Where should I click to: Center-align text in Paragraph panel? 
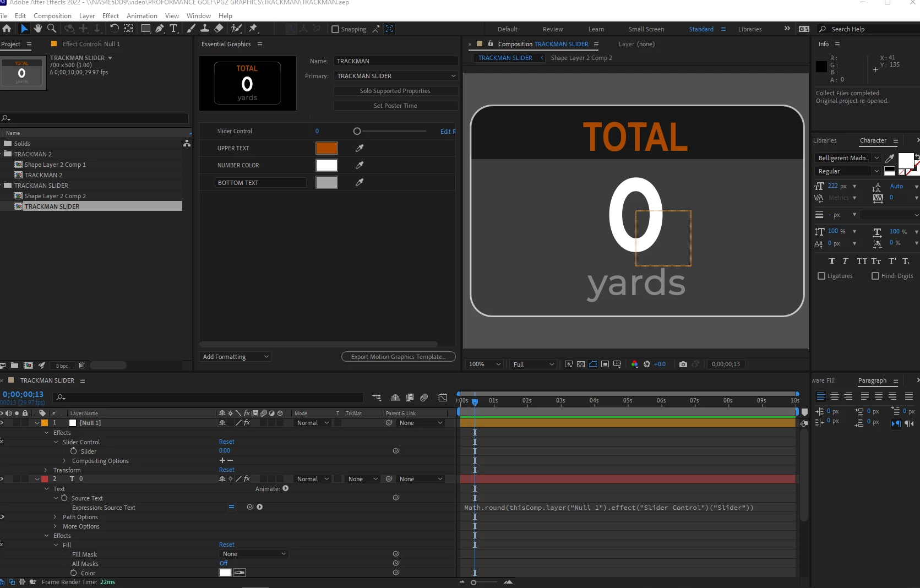click(x=835, y=396)
